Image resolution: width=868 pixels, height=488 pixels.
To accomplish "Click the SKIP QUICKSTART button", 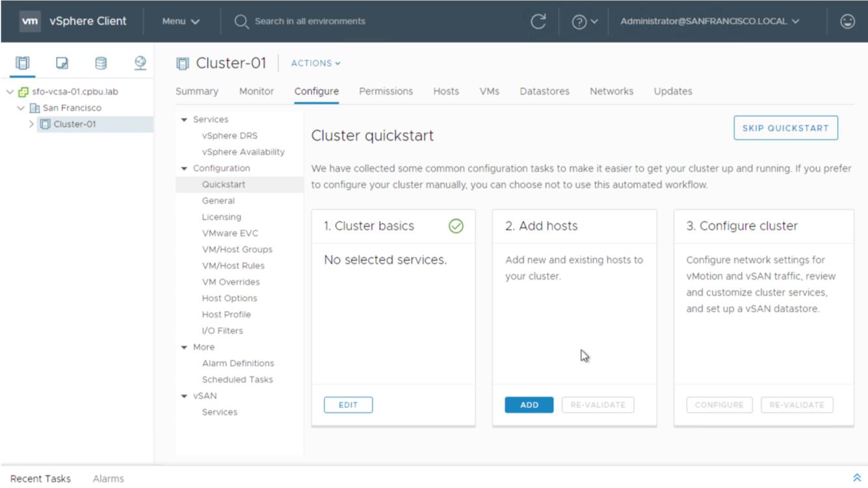I will (785, 128).
